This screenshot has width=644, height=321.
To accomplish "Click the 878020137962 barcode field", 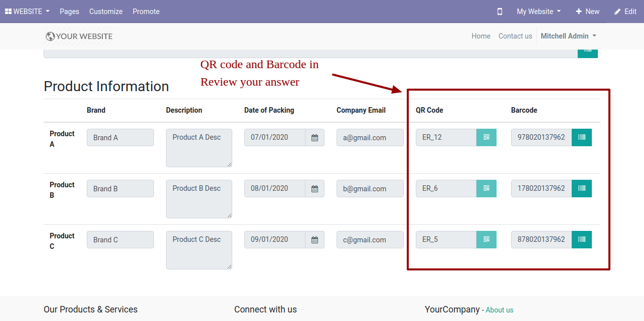I will tap(541, 239).
